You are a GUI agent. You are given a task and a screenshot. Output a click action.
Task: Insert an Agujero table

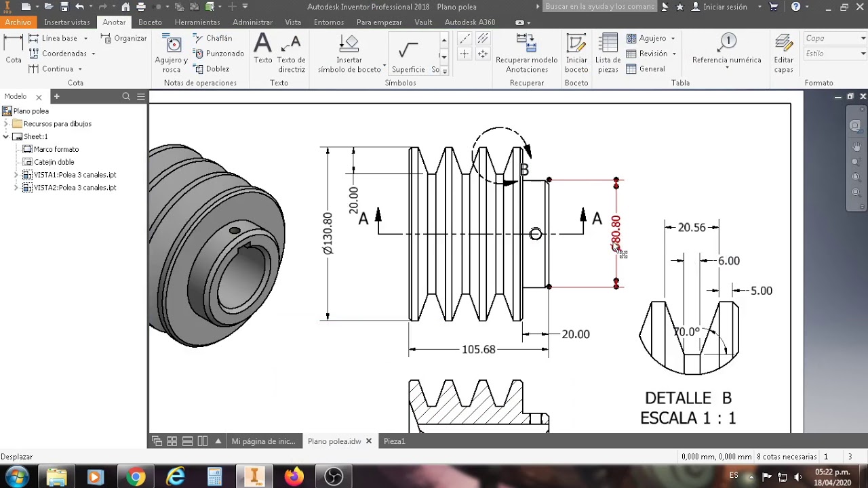(646, 38)
